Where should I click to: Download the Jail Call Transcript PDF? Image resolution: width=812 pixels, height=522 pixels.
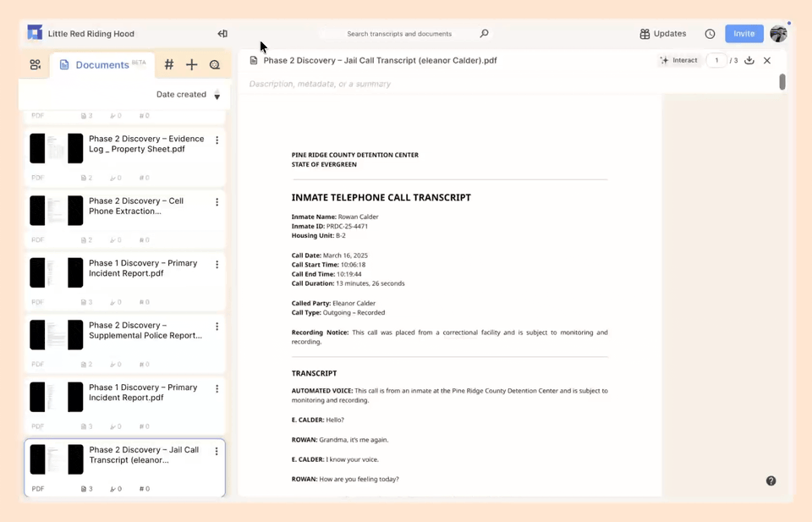(x=749, y=60)
